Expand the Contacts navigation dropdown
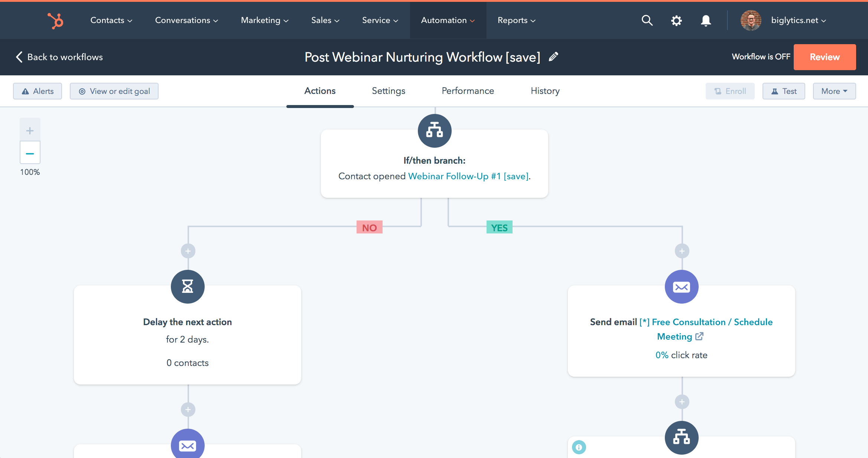868x458 pixels. (x=110, y=21)
